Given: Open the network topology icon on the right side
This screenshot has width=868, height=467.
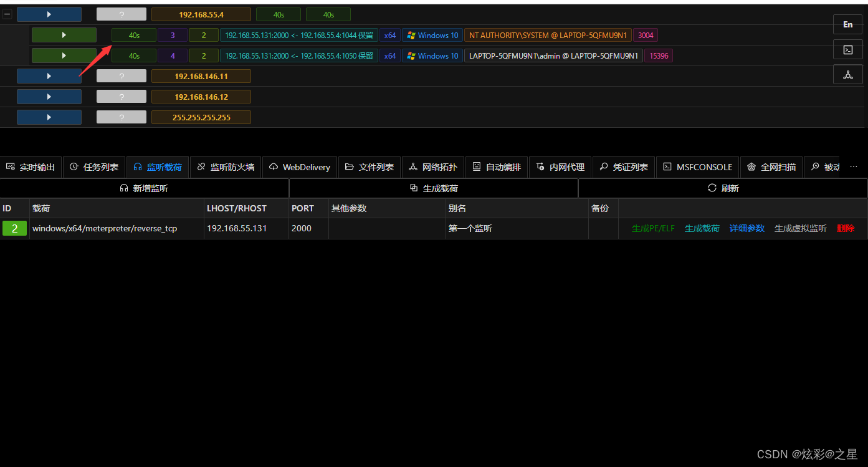Looking at the screenshot, I should 847,74.
